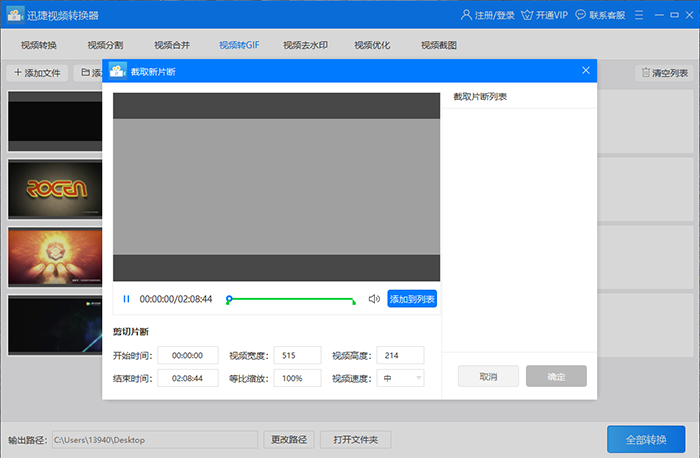Switch to the 视频转换 tab
This screenshot has width=700, height=458.
click(39, 45)
